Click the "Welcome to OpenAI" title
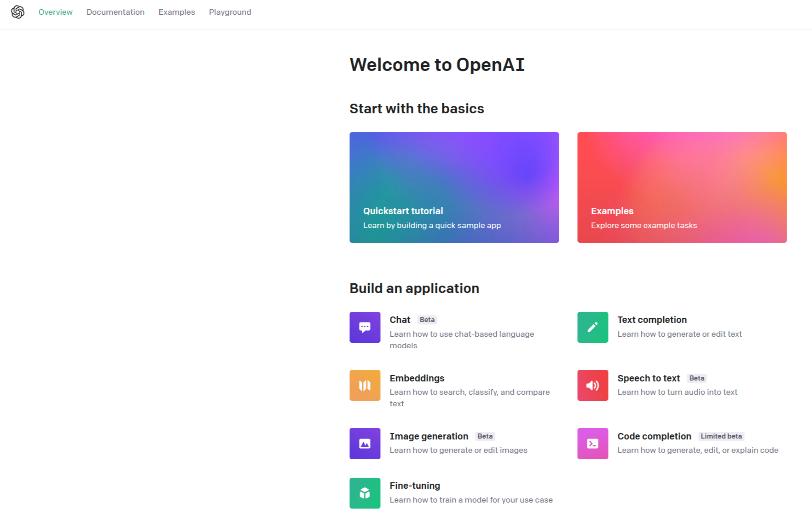 pos(437,64)
